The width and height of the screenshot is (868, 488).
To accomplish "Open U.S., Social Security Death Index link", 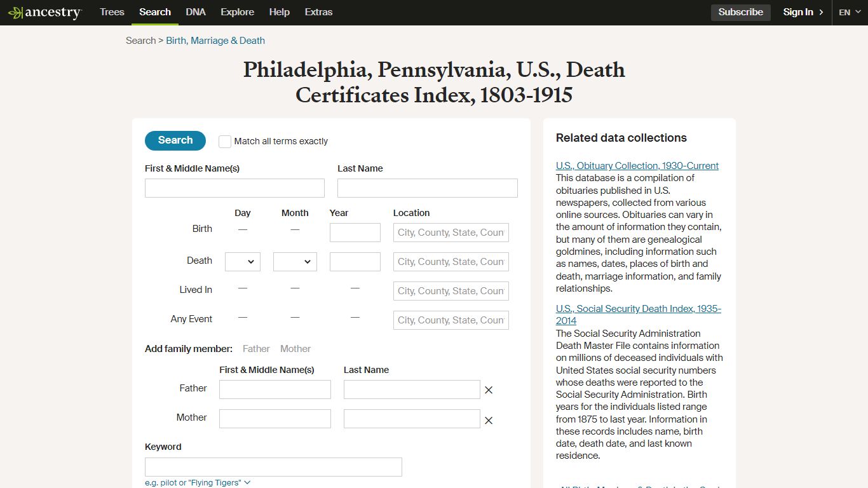I will click(x=639, y=315).
